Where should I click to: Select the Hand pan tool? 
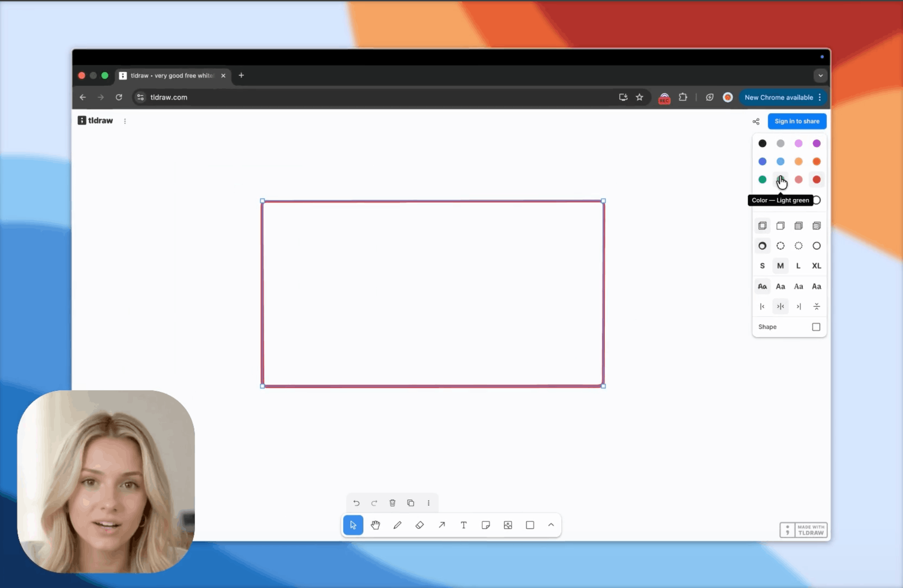pyautogui.click(x=375, y=525)
